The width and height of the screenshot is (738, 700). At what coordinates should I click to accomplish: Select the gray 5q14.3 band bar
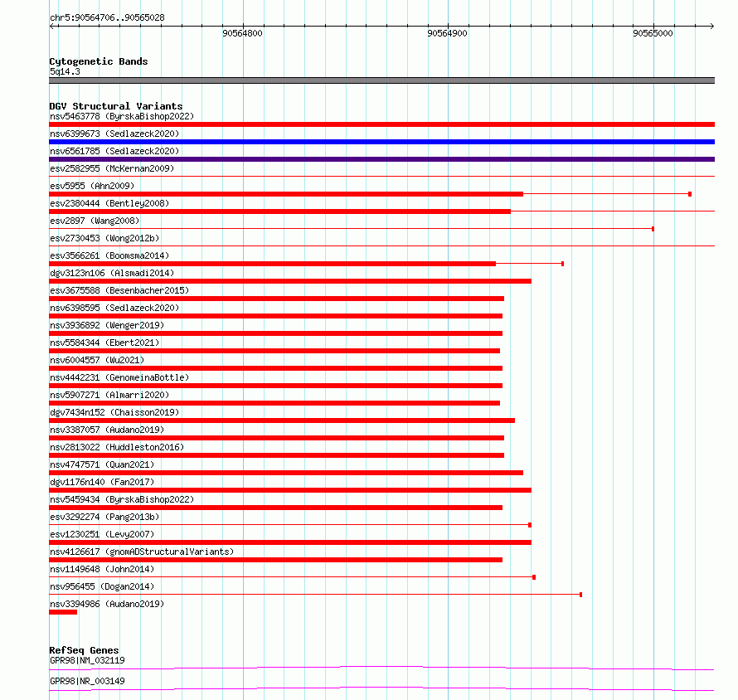pyautogui.click(x=381, y=80)
